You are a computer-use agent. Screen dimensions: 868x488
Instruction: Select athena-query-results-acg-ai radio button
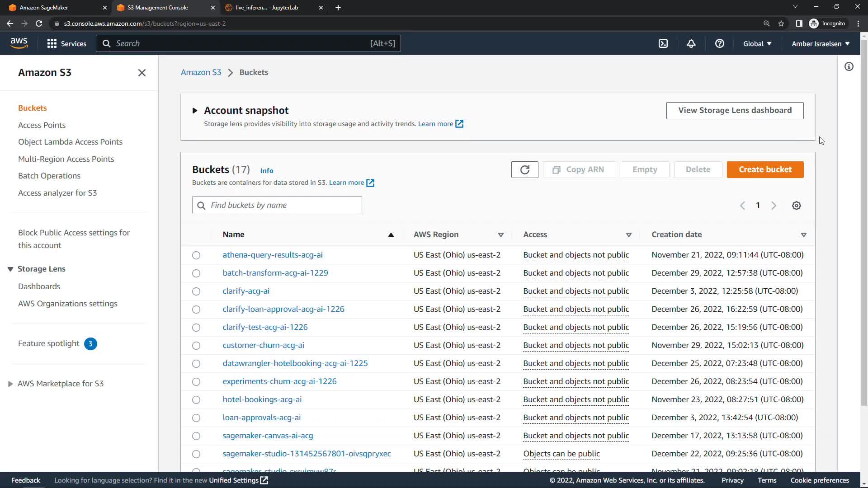(x=196, y=255)
